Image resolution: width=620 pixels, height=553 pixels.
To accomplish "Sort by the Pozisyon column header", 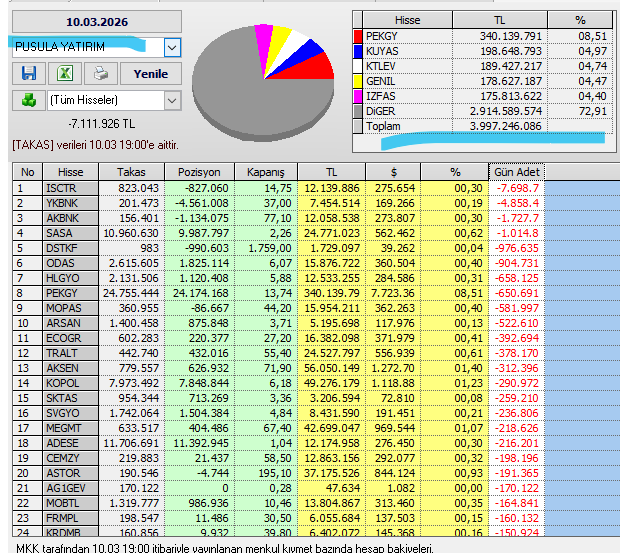I will pos(199,172).
